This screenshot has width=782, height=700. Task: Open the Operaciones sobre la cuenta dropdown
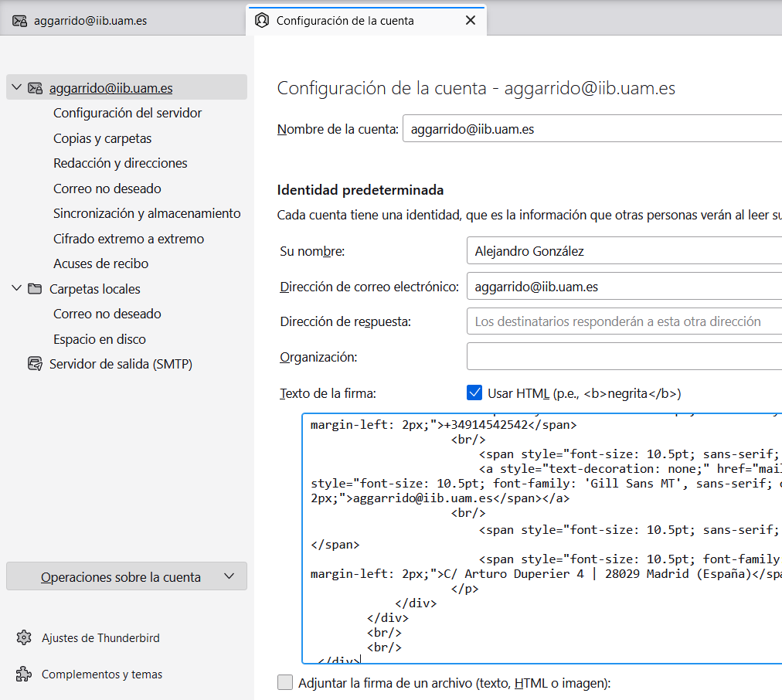pyautogui.click(x=127, y=577)
